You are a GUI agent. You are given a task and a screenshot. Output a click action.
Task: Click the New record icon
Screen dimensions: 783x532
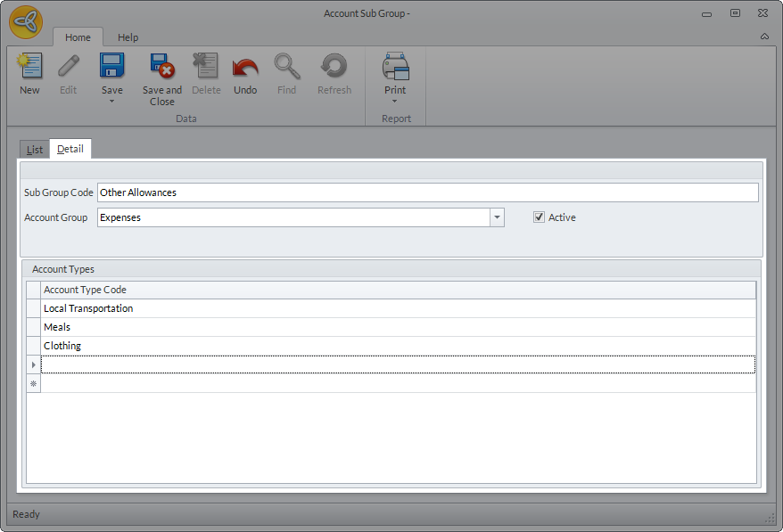coord(29,67)
